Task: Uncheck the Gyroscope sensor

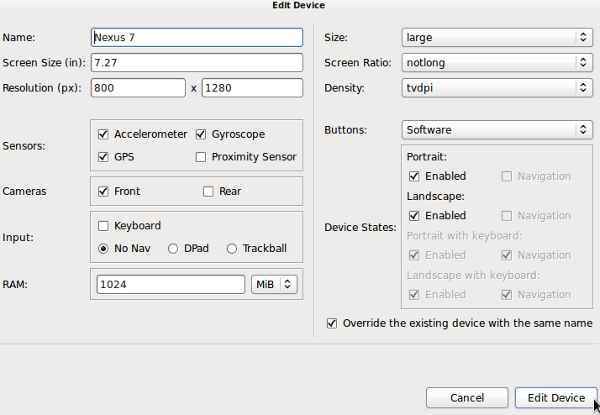Action: coord(201,134)
